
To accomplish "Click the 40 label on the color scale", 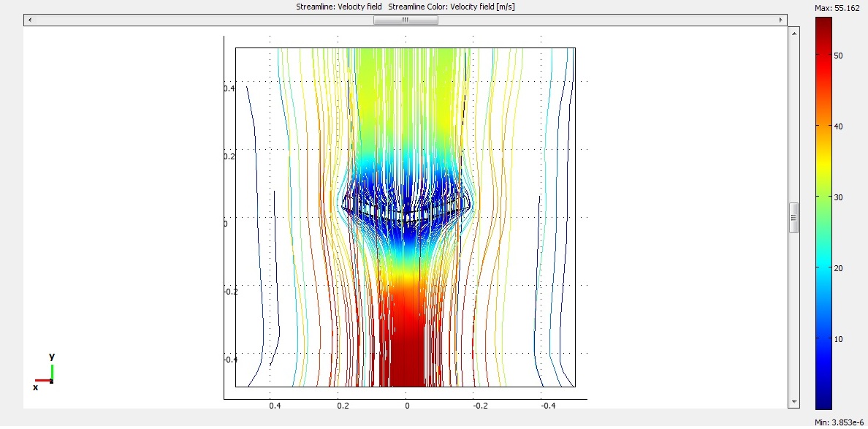I will pyautogui.click(x=839, y=126).
